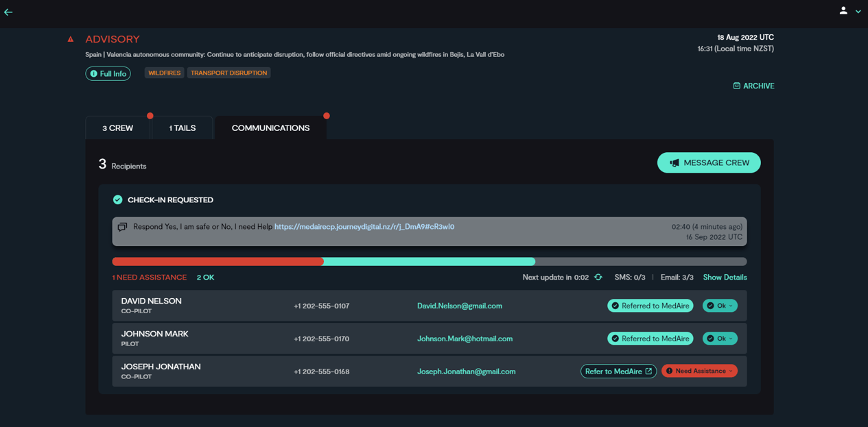Click the MESSAGE CREW button
This screenshot has width=868, height=427.
(x=709, y=162)
